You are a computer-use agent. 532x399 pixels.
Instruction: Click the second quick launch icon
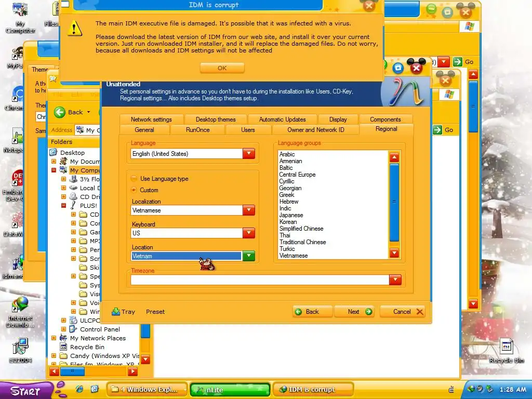tap(95, 389)
